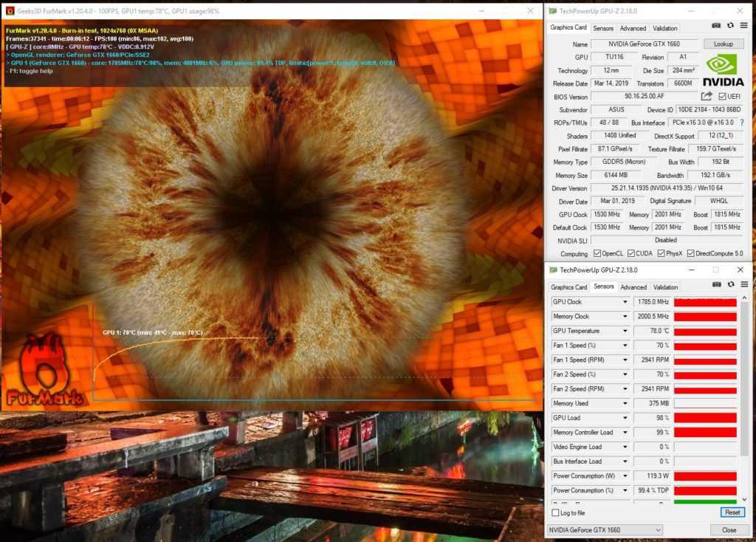This screenshot has height=542, width=756.
Task: Open the GPU Temperature sensor dropdown arrow
Action: 625,331
